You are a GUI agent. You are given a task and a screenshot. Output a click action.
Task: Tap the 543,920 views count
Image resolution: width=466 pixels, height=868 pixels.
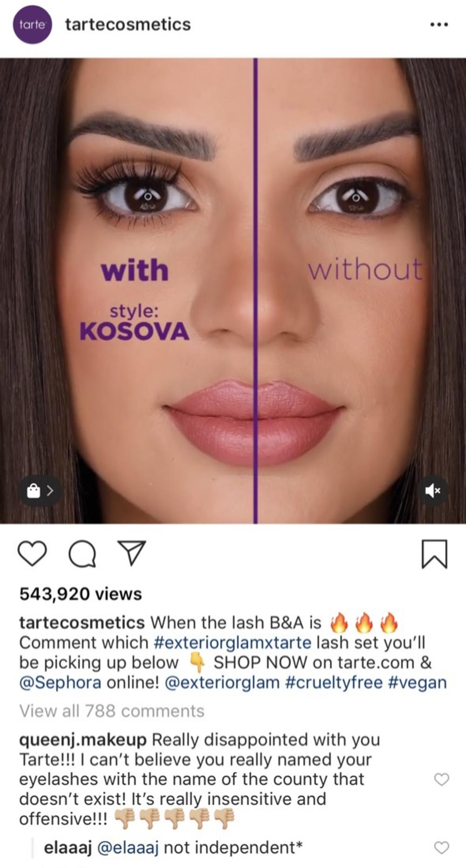[81, 594]
